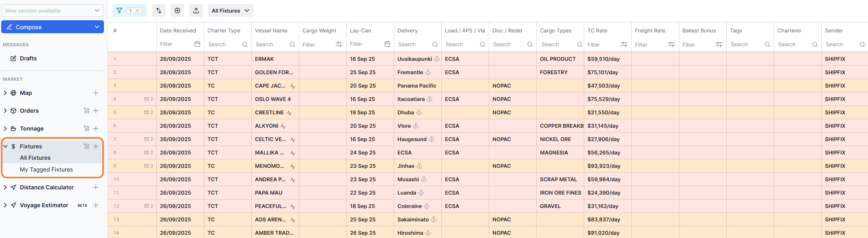Click the list icon beside Orders

click(86, 111)
